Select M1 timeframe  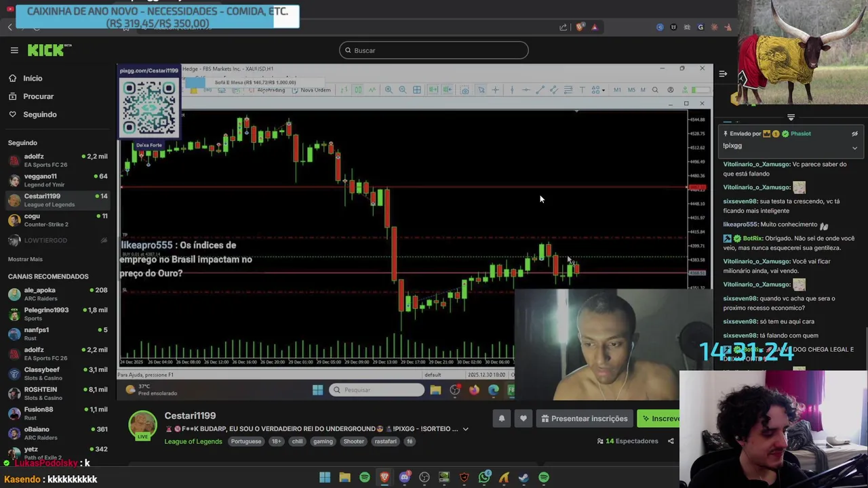pos(617,90)
